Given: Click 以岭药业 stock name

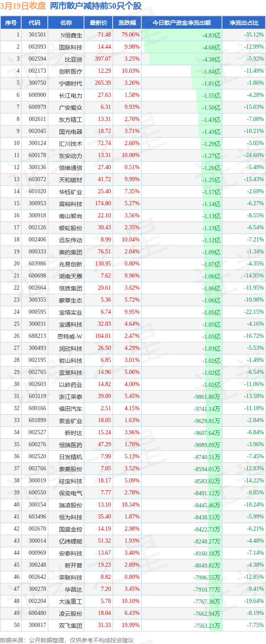Looking at the screenshot, I should tap(71, 384).
